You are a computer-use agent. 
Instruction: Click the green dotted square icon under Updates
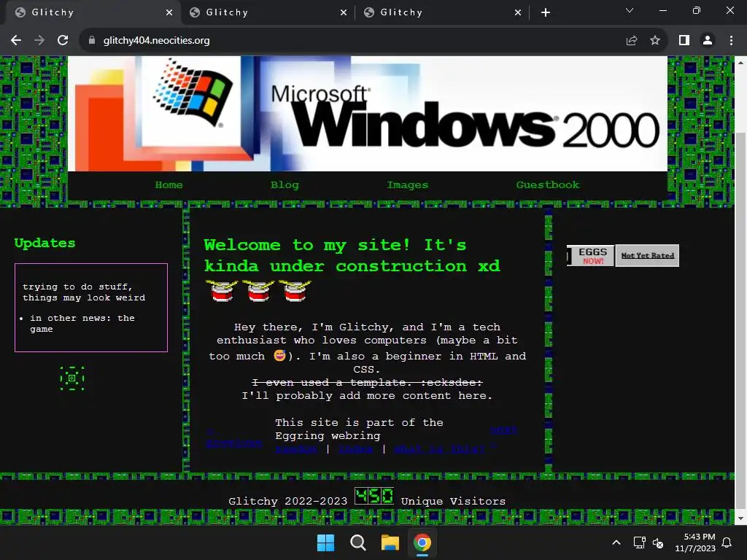pos(72,378)
